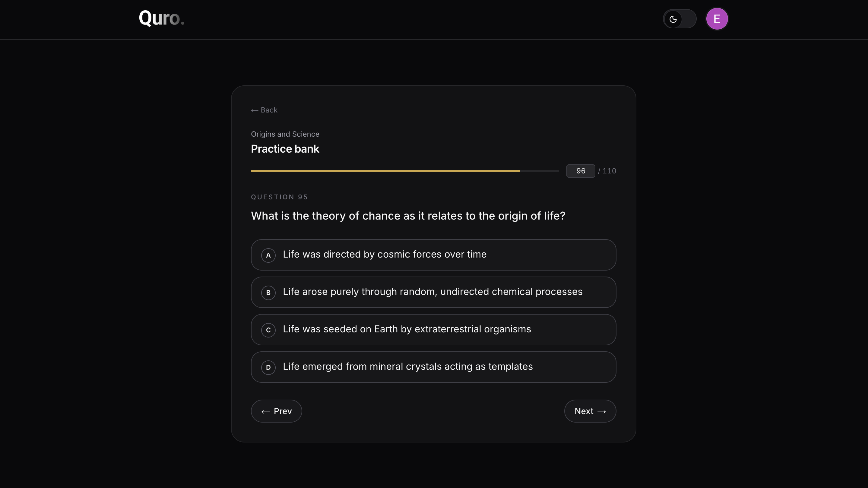Choose answer about cosmic forces over time
This screenshot has width=868, height=488.
pos(433,255)
